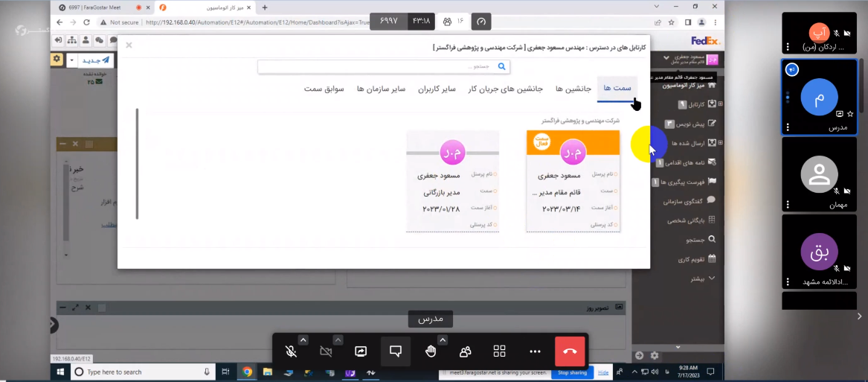The image size is (868, 382).
Task: Click the logout arrow icon in app toolbar
Action: [x=58, y=40]
